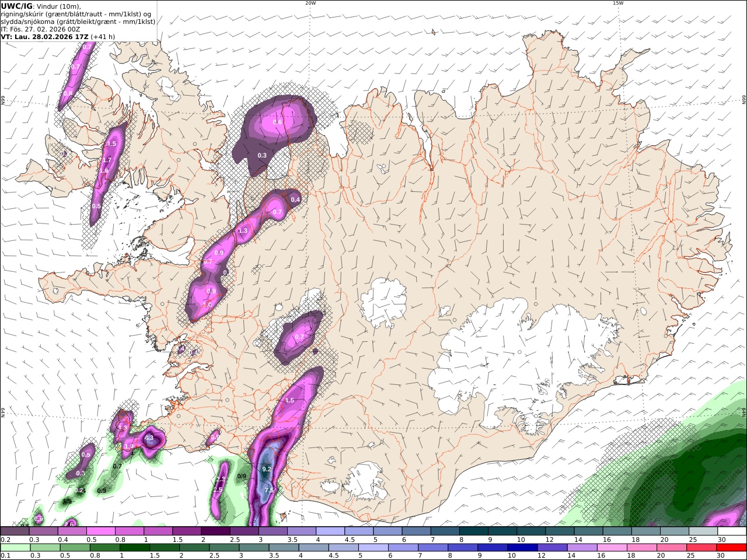The image size is (747, 560).
Task: Click the '0.4' legend label in the snow scale
Action: pyautogui.click(x=62, y=540)
